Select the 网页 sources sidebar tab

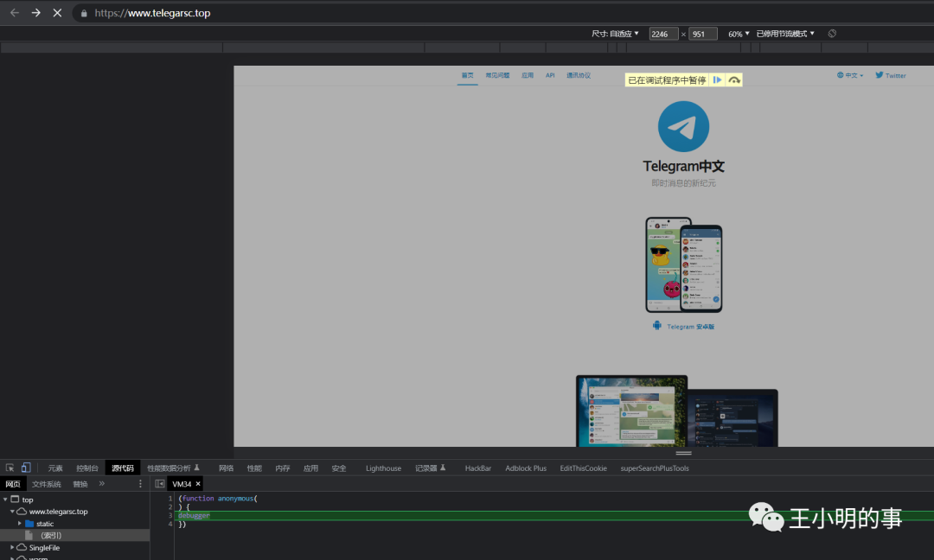[12, 484]
